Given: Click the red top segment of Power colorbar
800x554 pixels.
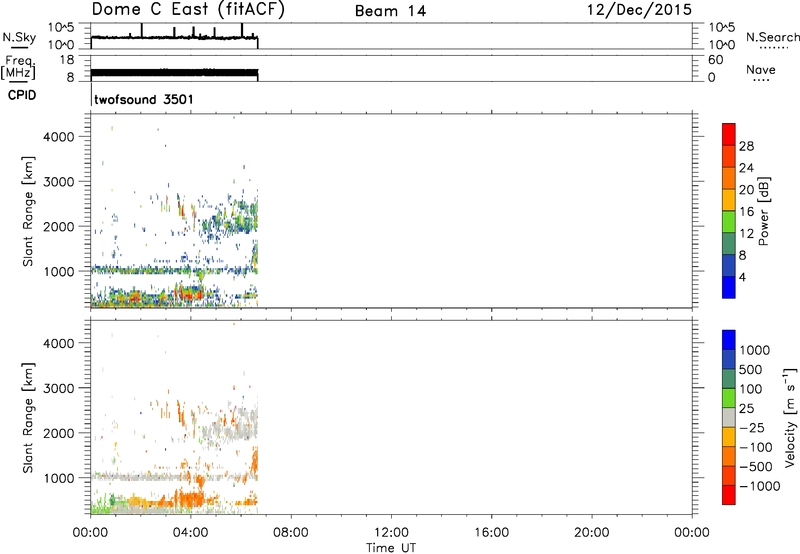Looking at the screenshot, I should point(729,134).
